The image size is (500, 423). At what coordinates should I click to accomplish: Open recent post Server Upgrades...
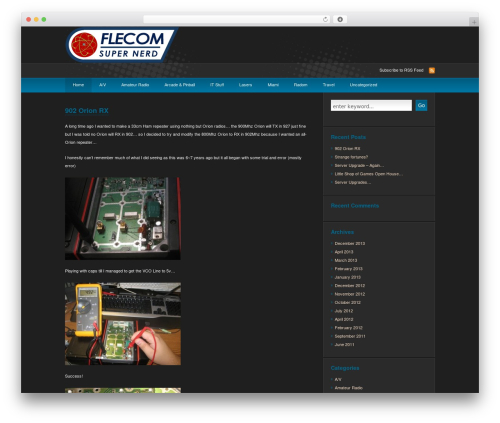353,182
